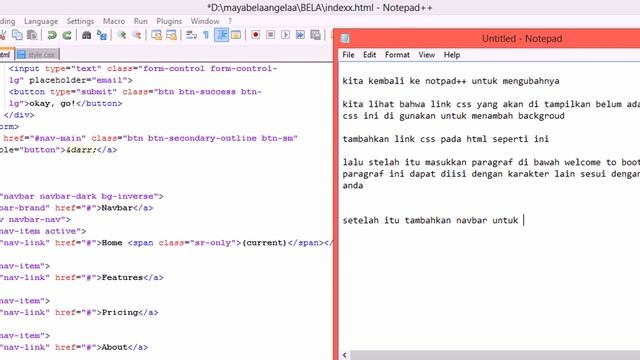Open Find with the binoculars icon
The width and height of the screenshot is (640, 360).
pyautogui.click(x=86, y=35)
